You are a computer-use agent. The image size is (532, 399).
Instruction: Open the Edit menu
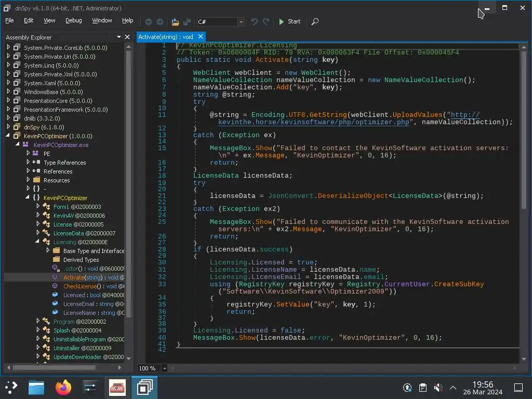click(29, 20)
